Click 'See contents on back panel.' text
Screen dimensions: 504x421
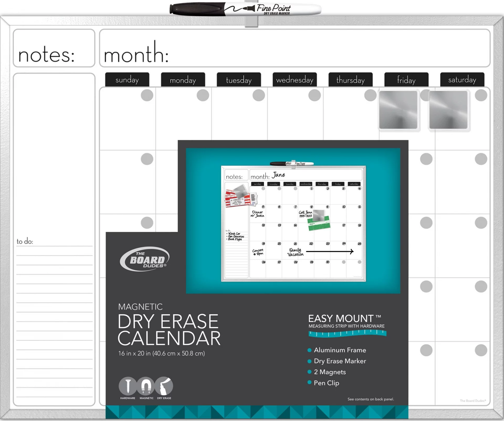(371, 399)
